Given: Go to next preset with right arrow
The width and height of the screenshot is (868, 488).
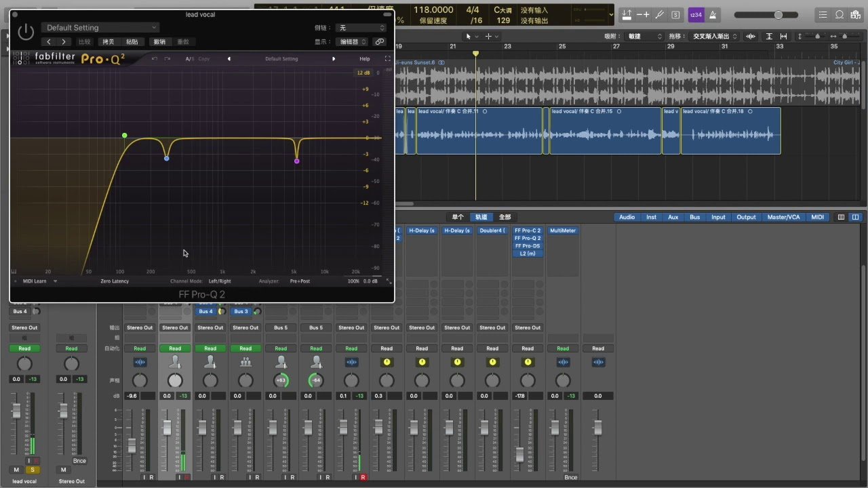Looking at the screenshot, I should [64, 42].
